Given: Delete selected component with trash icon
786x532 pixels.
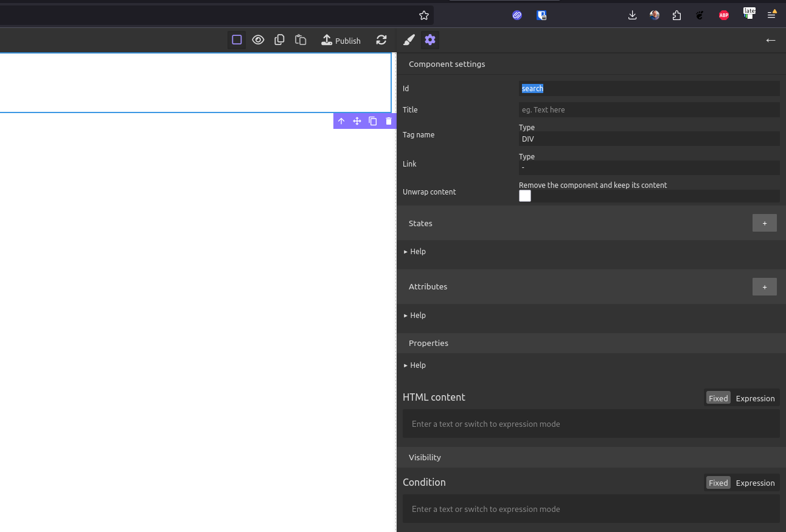Looking at the screenshot, I should [x=389, y=121].
